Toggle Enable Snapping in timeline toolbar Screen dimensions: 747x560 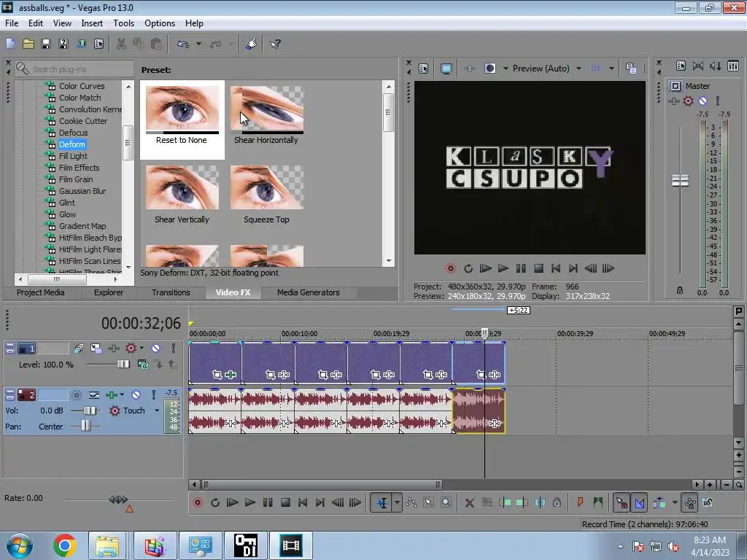pos(622,502)
